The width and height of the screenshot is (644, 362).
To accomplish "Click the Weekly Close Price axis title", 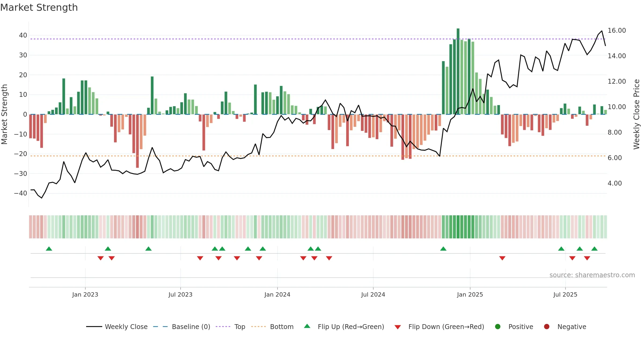I will (636, 114).
